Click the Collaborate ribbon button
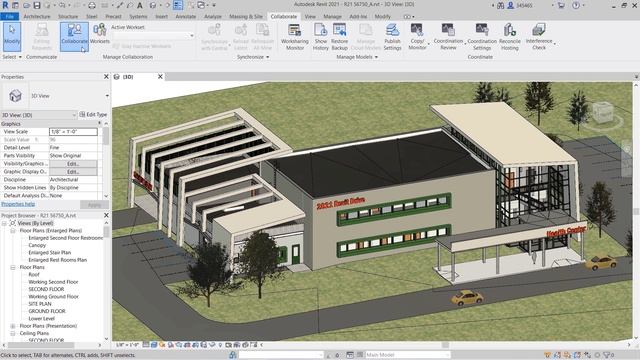Image resolution: width=640 pixels, height=360 pixels. (x=74, y=36)
